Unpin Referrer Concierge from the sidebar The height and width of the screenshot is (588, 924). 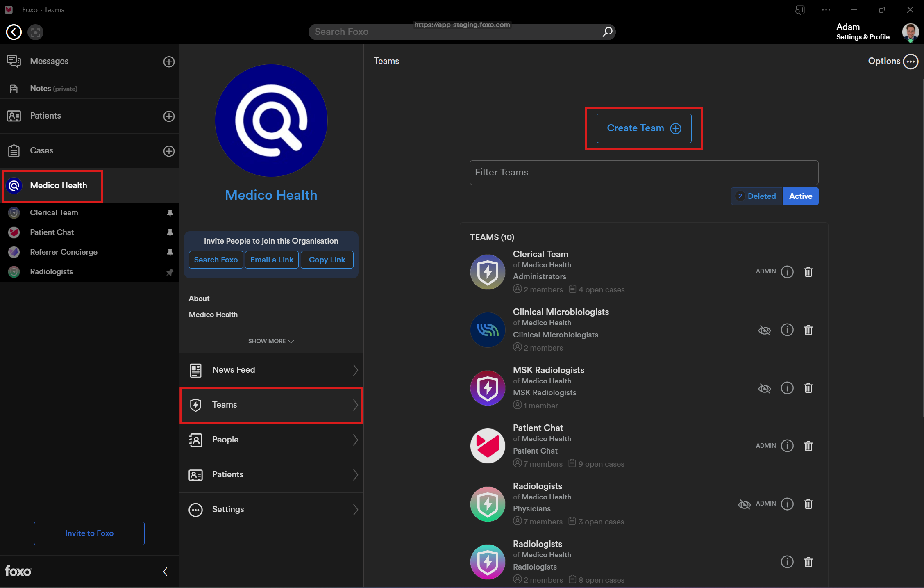point(170,252)
